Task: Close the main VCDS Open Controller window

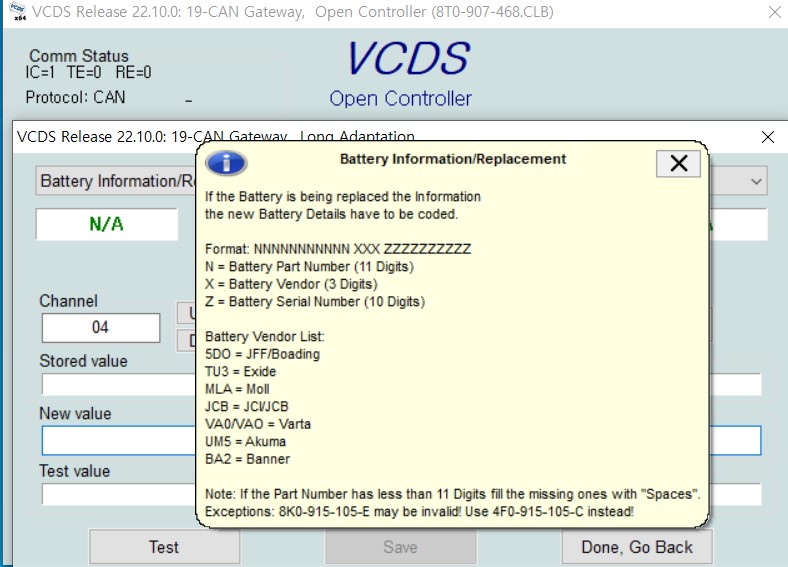Action: click(x=774, y=12)
